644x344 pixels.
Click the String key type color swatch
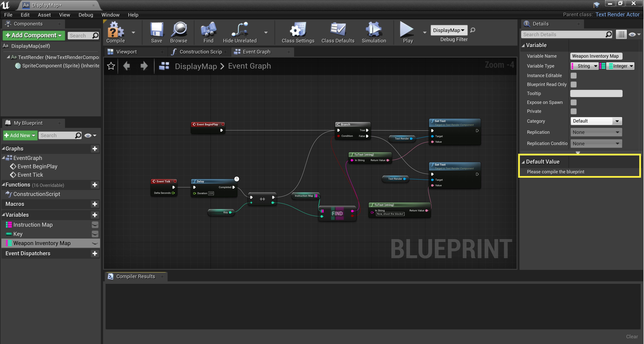click(572, 66)
